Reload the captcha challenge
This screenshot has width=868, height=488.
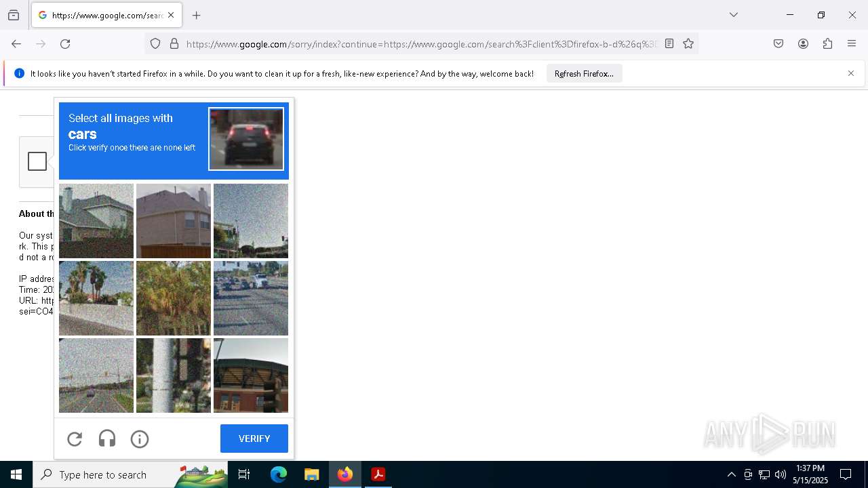(75, 439)
